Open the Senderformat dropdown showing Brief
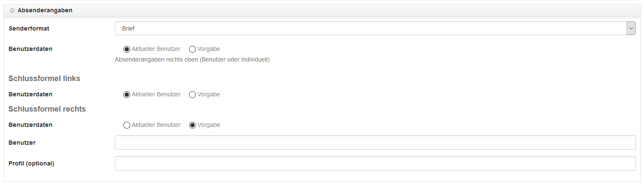The image size is (644, 185). click(375, 28)
